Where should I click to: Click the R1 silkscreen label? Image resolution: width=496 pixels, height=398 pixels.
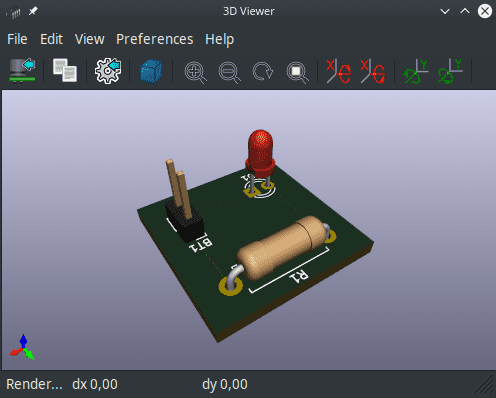[299, 276]
